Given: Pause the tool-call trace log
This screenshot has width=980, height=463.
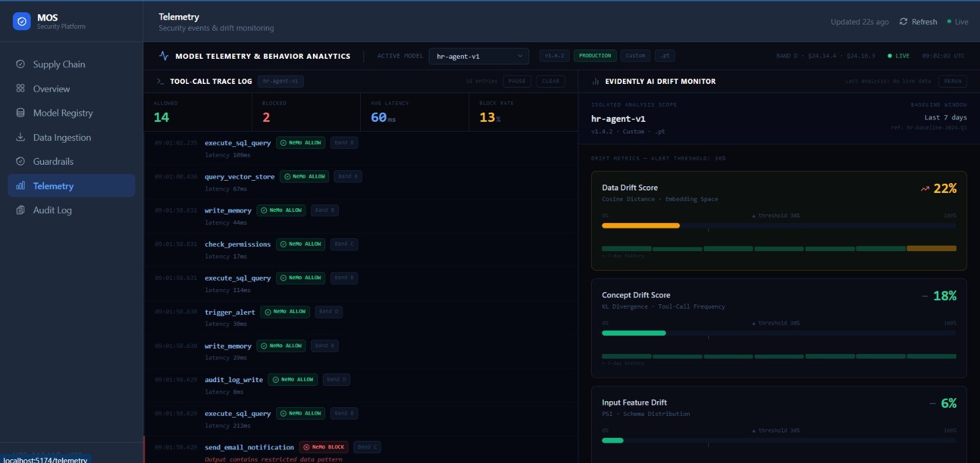Looking at the screenshot, I should click(517, 81).
